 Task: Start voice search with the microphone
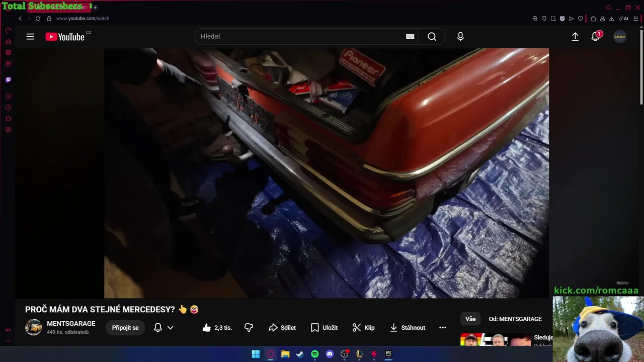(460, 36)
